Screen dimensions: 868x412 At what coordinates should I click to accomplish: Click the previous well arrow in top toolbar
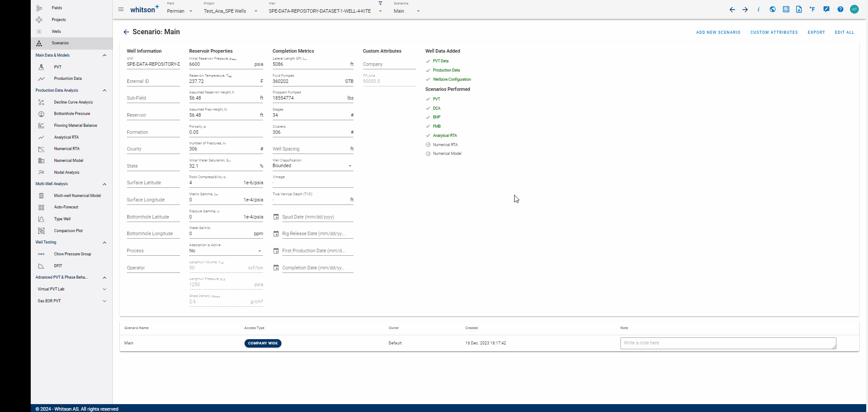pos(732,10)
